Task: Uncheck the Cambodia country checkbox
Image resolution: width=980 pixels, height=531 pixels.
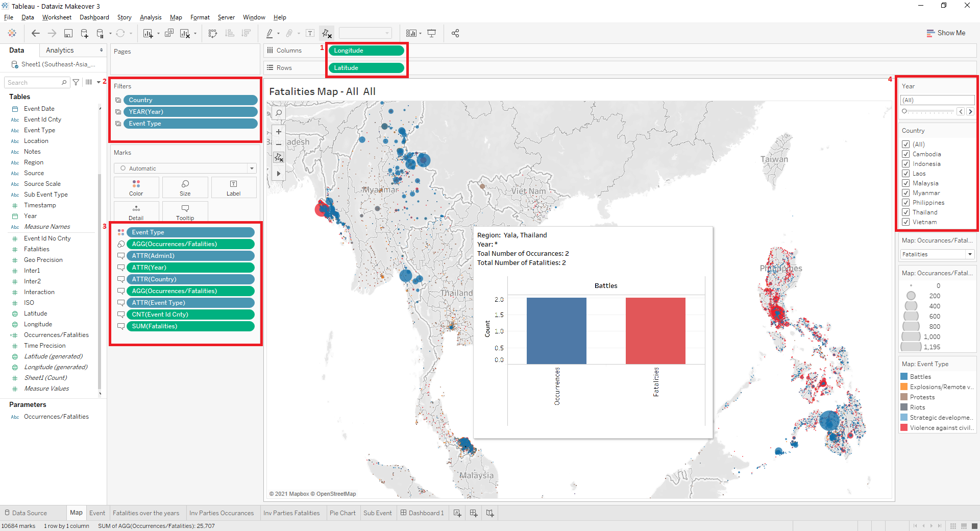Action: (906, 154)
